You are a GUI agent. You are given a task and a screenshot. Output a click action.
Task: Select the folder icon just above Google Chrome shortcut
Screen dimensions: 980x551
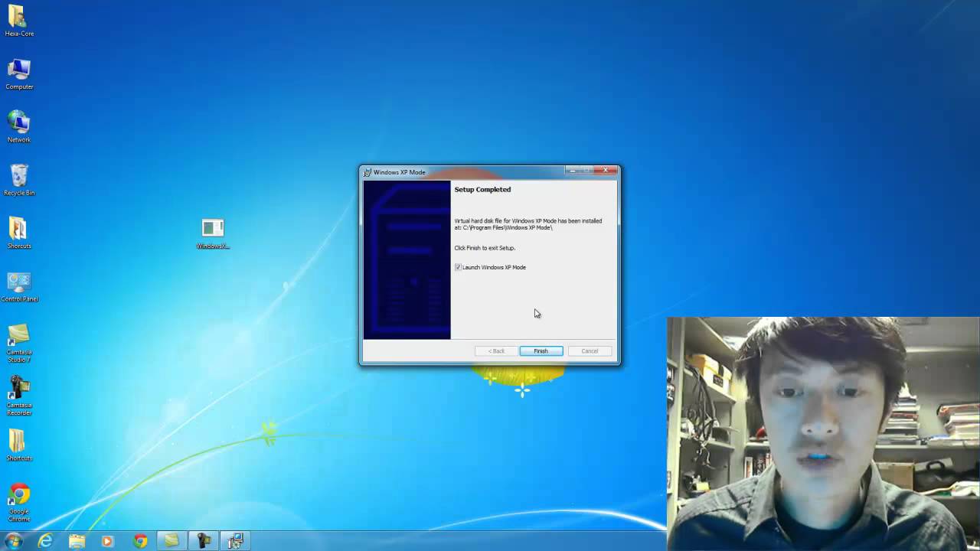(19, 445)
